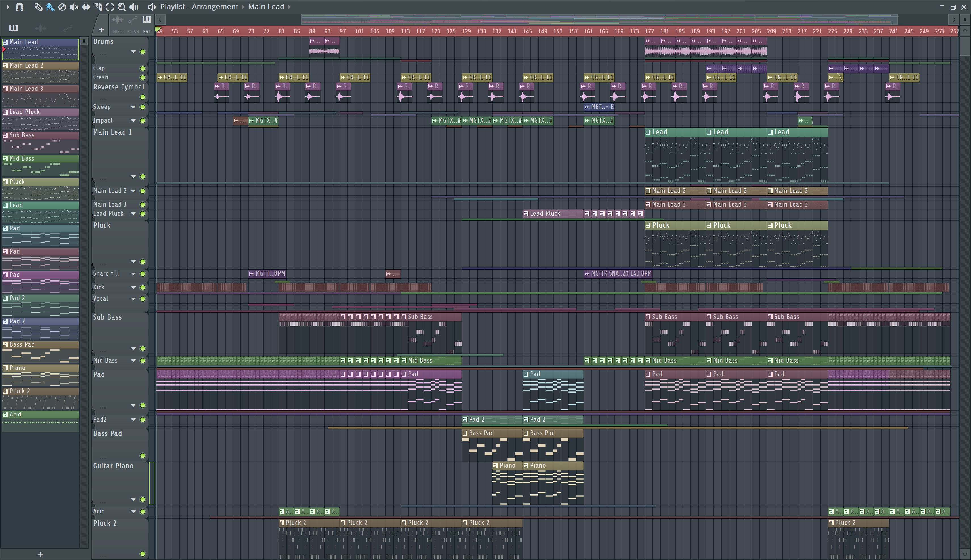The image size is (971, 560).
Task: Select the Zoom tool
Action: point(122,7)
